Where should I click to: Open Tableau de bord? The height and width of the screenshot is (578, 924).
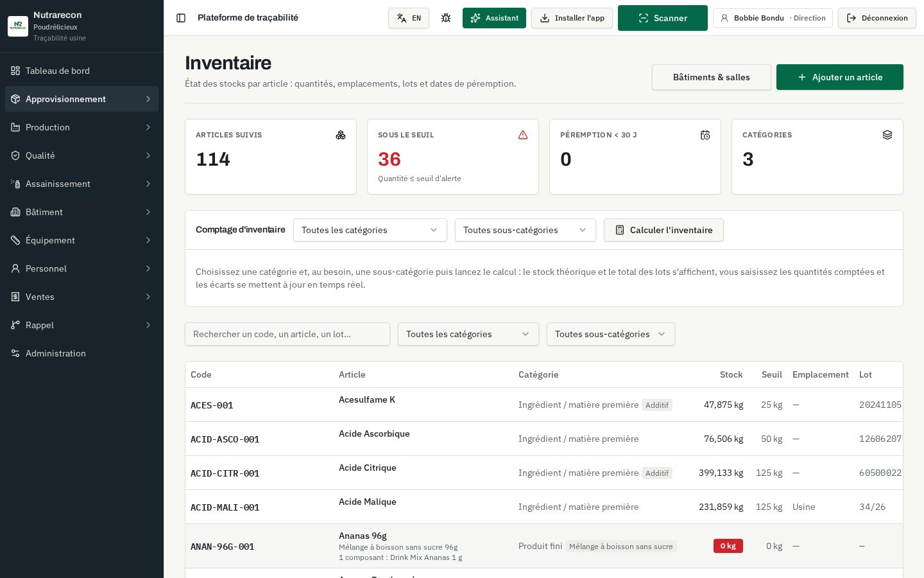(x=81, y=71)
